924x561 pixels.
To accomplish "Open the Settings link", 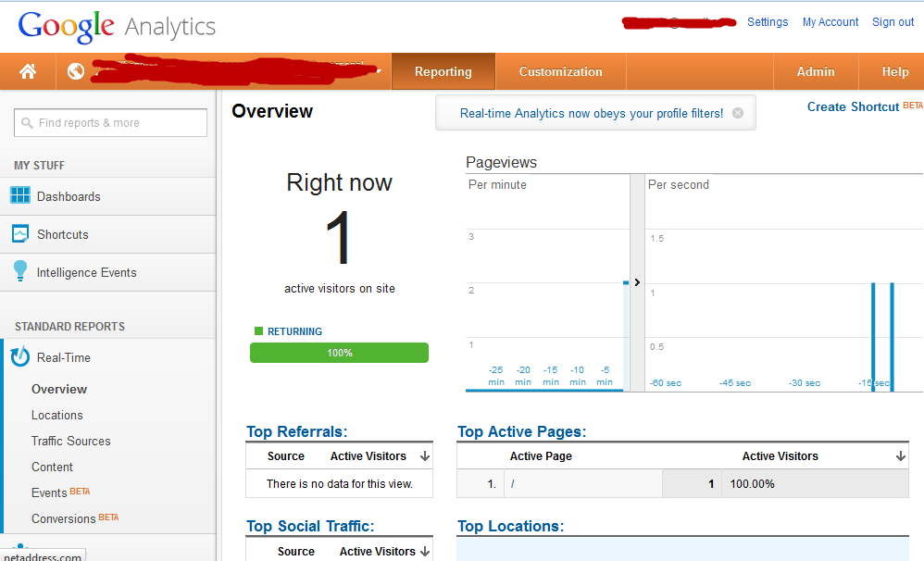I will click(768, 22).
